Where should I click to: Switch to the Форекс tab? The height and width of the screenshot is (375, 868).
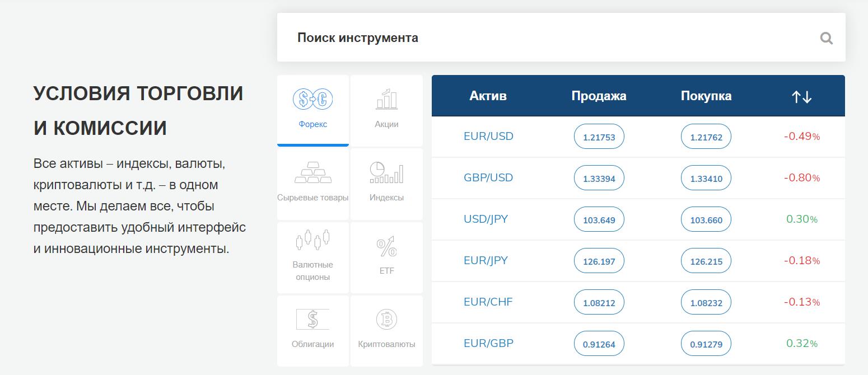(x=312, y=109)
